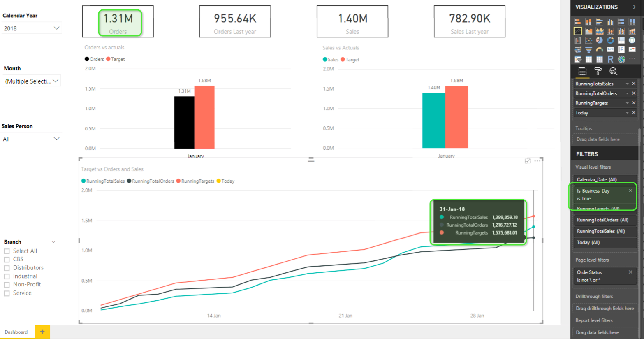Select the KPI visualization icon
Viewport: 644px width, 339px height.
coord(632,50)
